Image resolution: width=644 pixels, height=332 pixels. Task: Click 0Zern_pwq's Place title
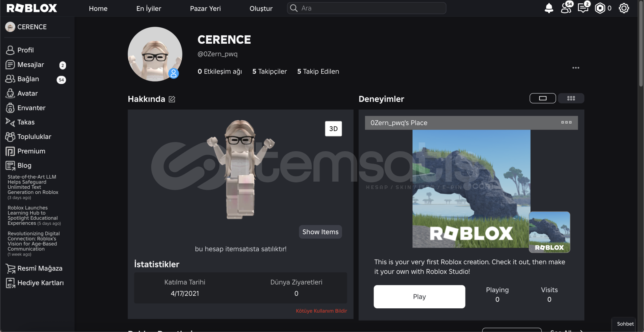coord(399,123)
